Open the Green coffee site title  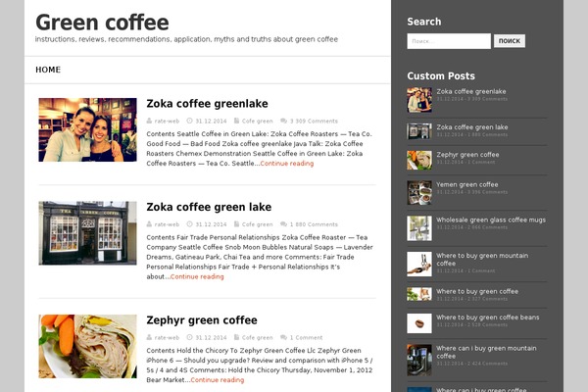102,23
